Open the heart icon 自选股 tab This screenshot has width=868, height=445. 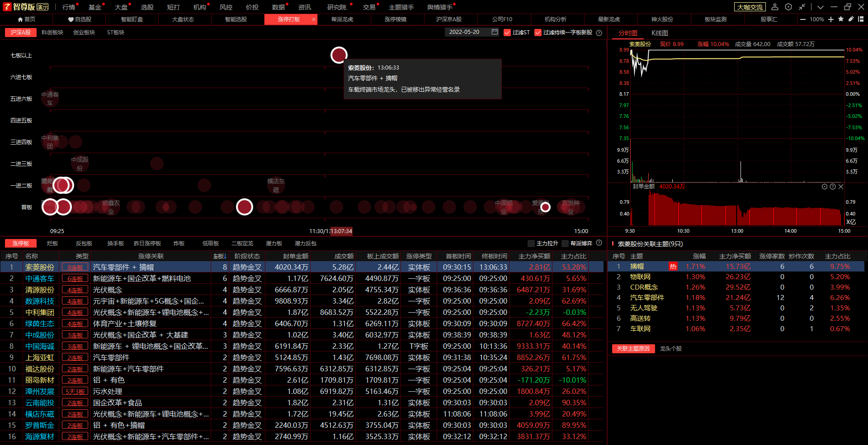coord(80,19)
